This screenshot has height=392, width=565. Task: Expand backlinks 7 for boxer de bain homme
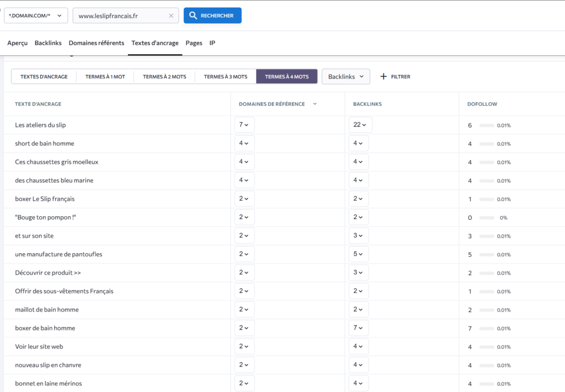(359, 328)
